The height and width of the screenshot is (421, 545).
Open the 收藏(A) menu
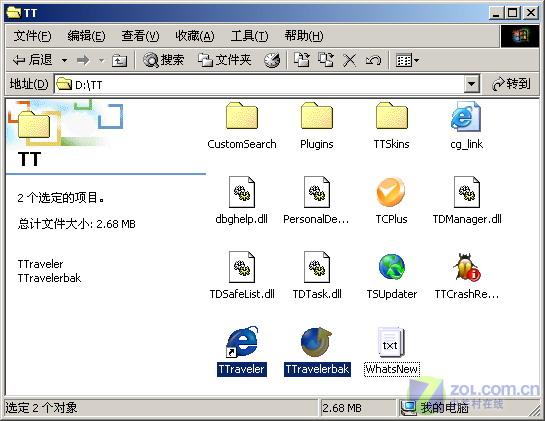point(195,36)
